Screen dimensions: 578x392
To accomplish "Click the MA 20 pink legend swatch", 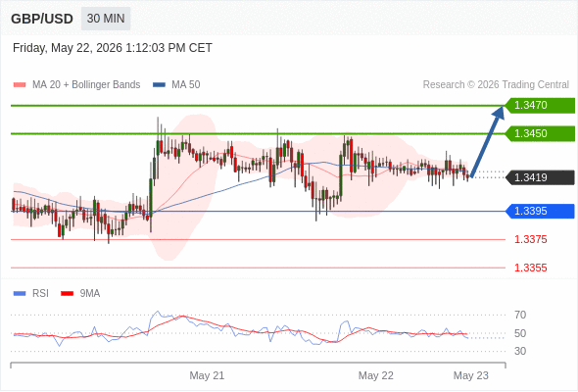I will (20, 85).
